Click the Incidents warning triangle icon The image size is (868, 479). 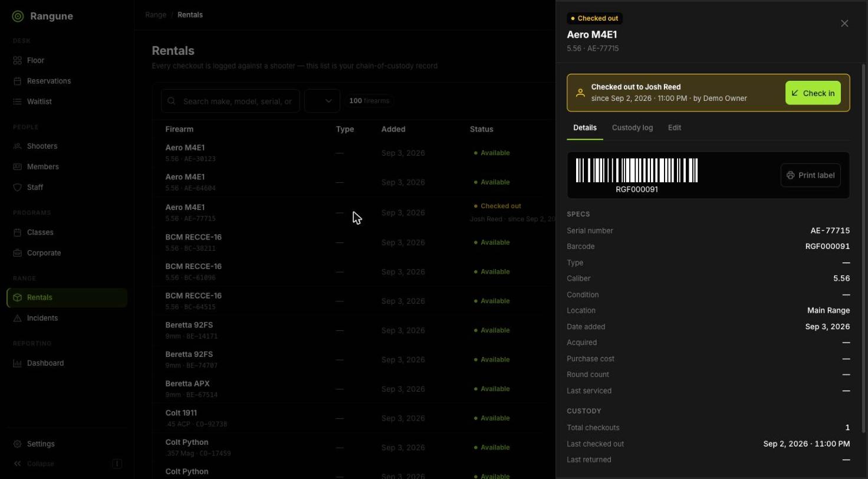pyautogui.click(x=18, y=318)
